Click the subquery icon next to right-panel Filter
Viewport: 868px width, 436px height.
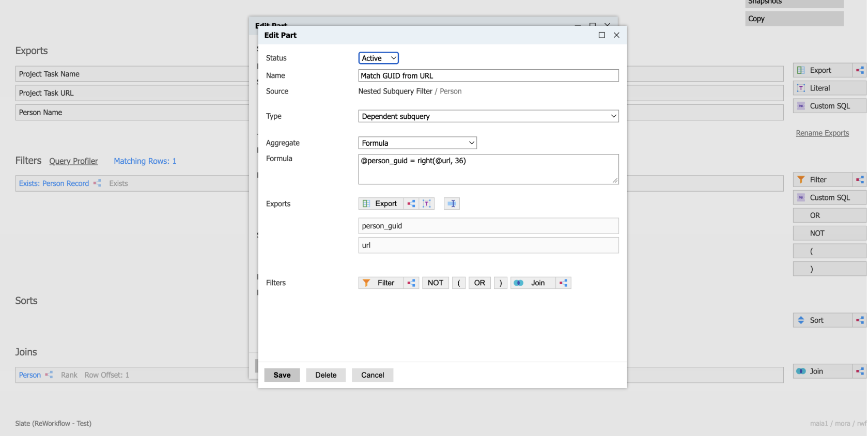(860, 179)
